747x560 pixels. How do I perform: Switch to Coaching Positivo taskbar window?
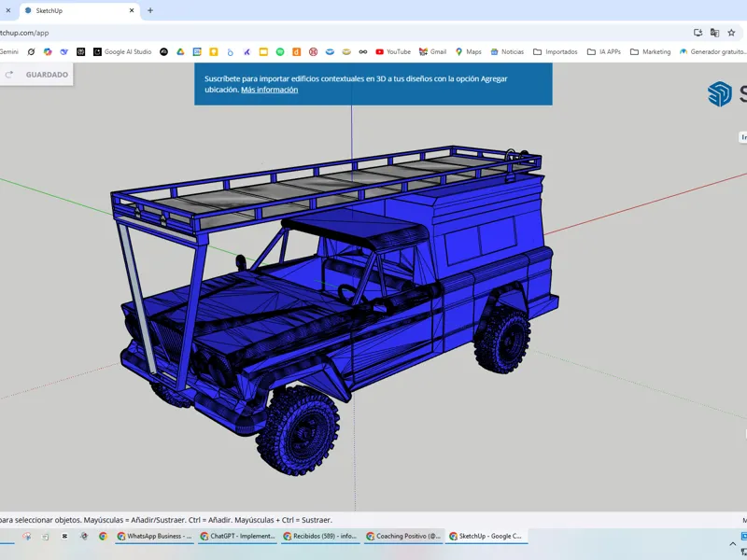tap(403, 536)
